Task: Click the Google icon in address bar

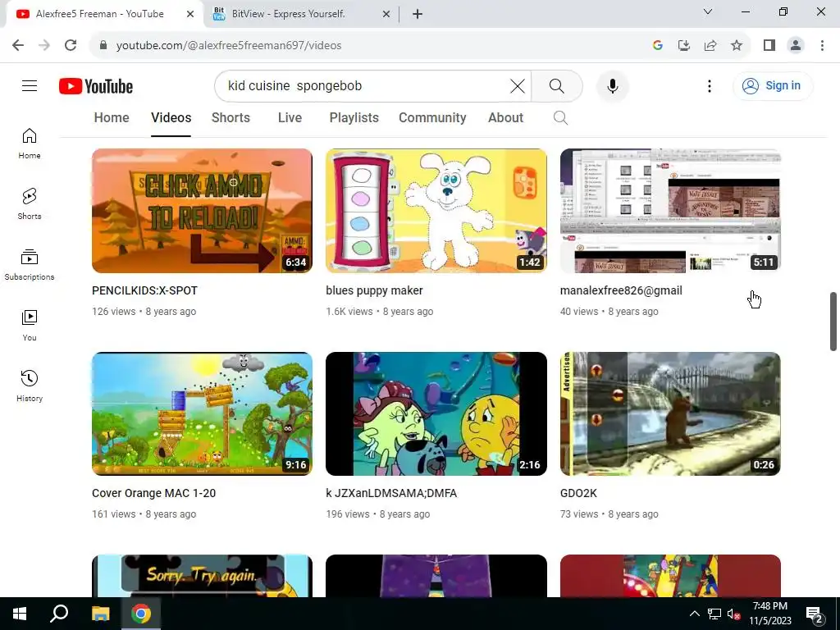Action: pyautogui.click(x=658, y=45)
